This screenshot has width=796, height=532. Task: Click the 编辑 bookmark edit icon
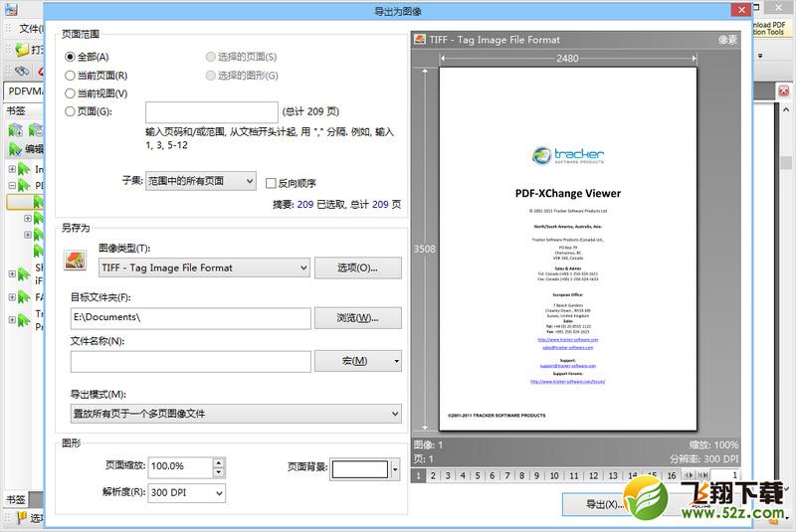tap(16, 149)
